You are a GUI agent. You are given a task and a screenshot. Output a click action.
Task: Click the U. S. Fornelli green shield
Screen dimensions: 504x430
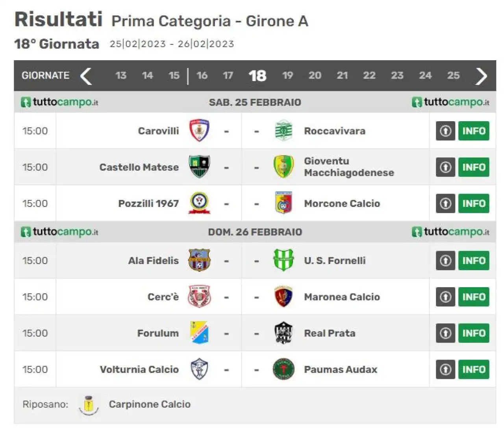coord(283,260)
